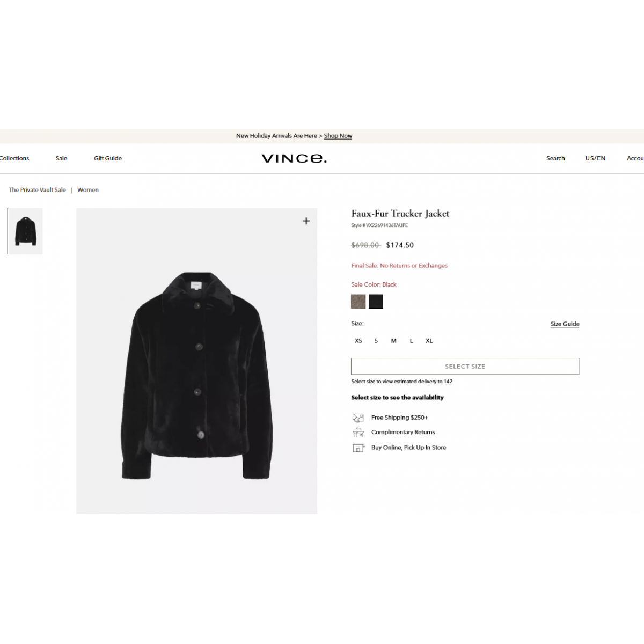This screenshot has width=644, height=644.
Task: Select size M
Action: click(x=393, y=341)
